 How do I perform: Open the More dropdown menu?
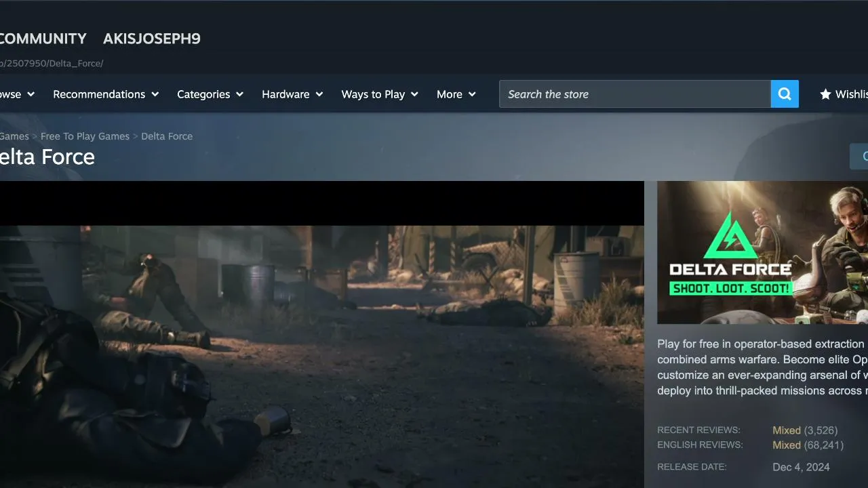(x=456, y=94)
